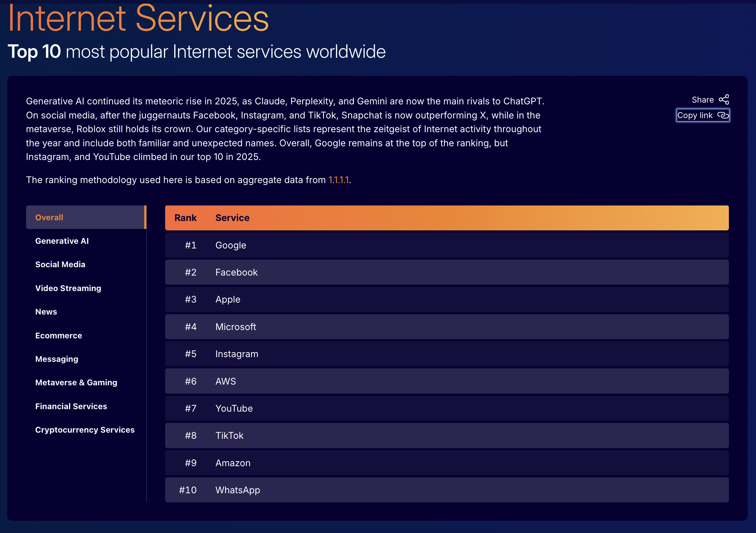Image resolution: width=756 pixels, height=533 pixels.
Task: Open Cryptocurrency Services category
Action: point(85,430)
